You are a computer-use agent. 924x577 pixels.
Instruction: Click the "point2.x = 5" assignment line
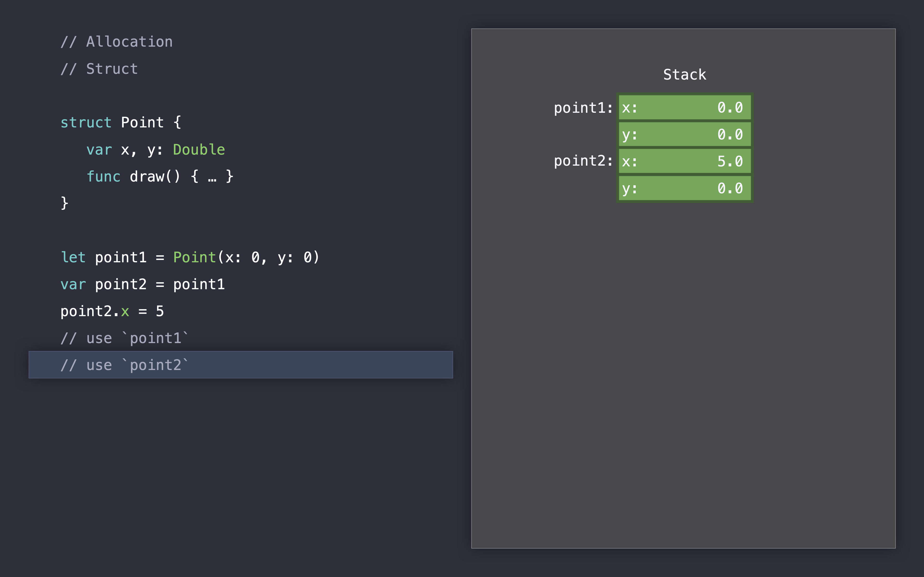pos(112,311)
